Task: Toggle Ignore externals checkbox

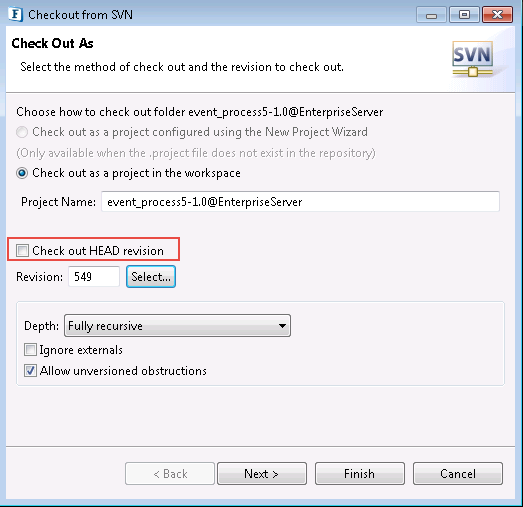Action: click(30, 350)
